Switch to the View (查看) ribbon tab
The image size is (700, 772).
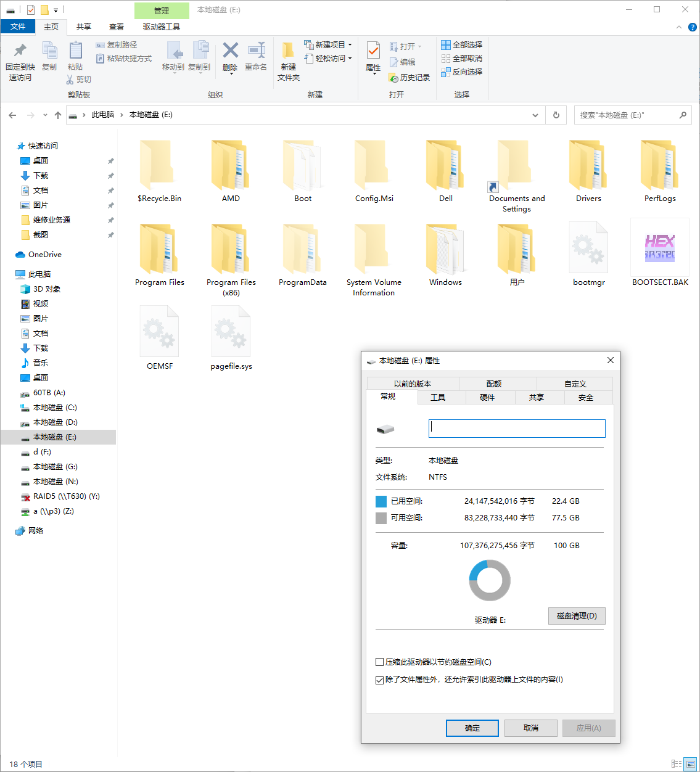point(116,27)
